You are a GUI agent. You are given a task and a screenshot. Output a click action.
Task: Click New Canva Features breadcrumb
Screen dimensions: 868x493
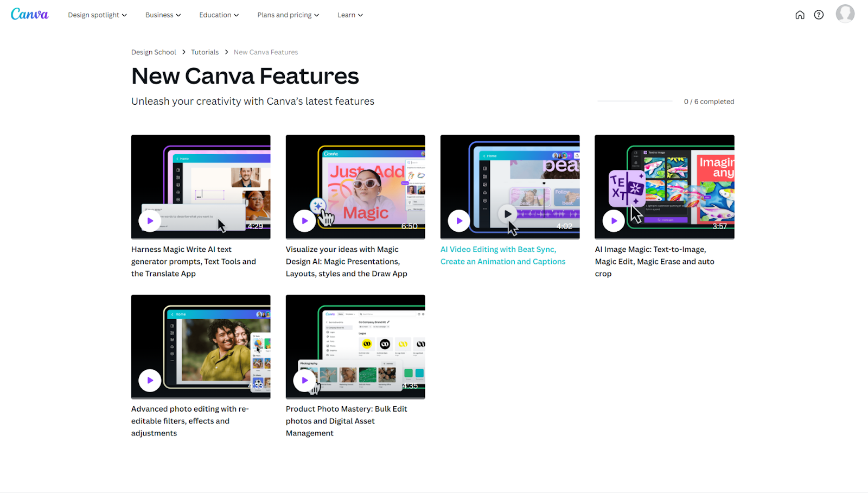[x=266, y=52]
